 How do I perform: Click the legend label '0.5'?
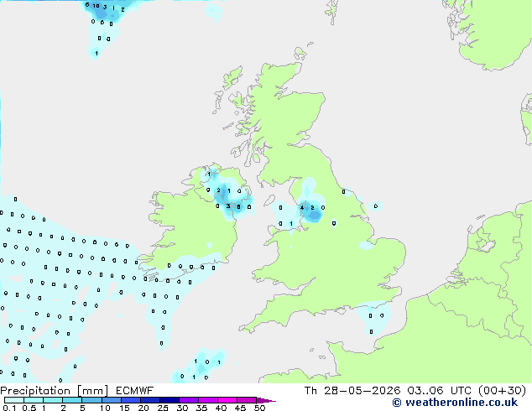(x=29, y=408)
